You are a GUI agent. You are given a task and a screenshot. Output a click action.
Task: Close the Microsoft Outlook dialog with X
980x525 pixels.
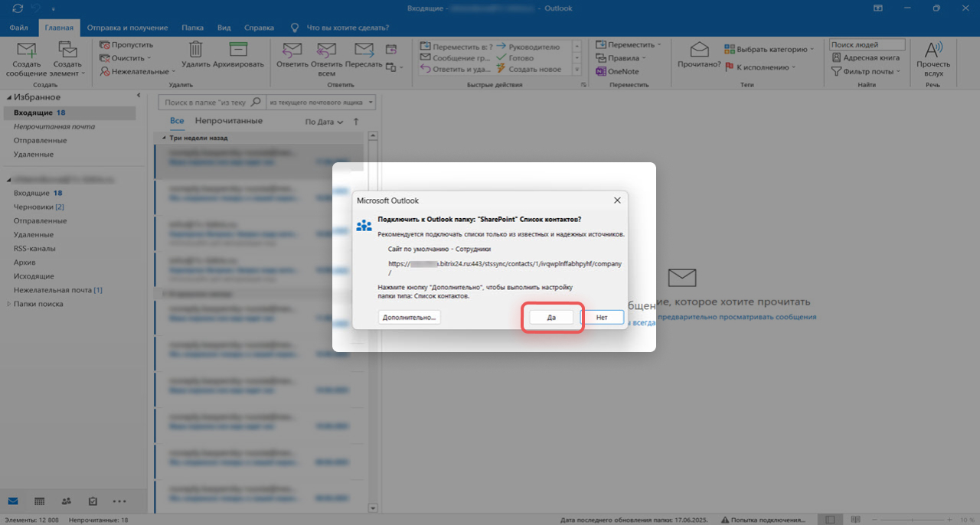click(x=617, y=201)
